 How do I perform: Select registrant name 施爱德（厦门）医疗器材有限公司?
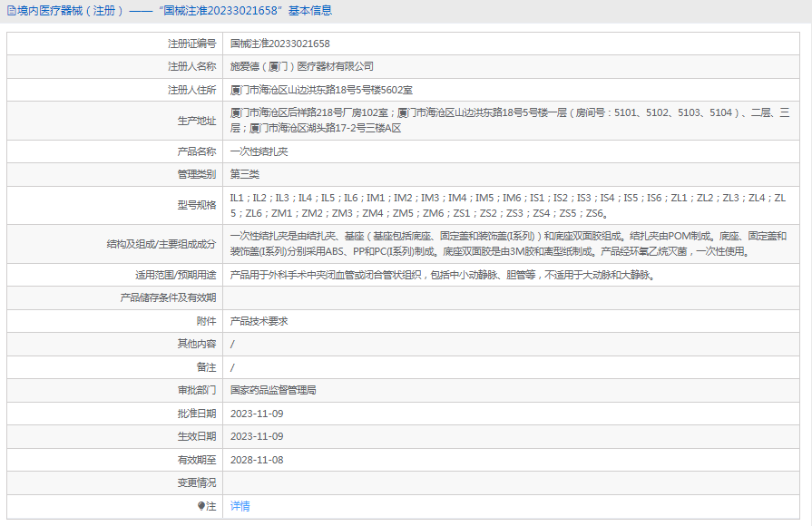point(302,66)
